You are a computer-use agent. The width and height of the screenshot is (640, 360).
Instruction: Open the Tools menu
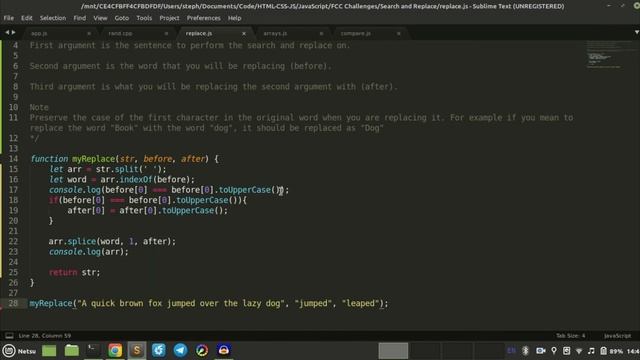pyautogui.click(x=144, y=18)
